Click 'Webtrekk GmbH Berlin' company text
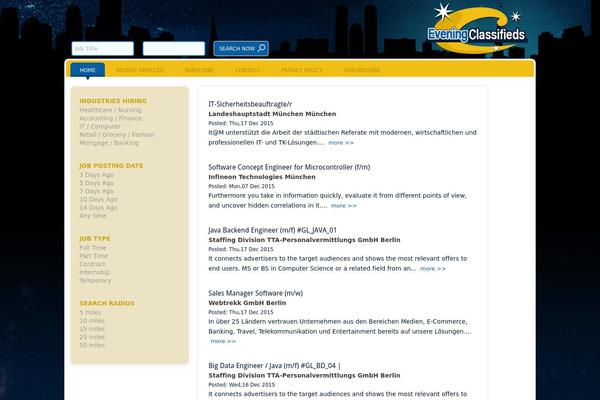This screenshot has width=600, height=400. pos(247,303)
